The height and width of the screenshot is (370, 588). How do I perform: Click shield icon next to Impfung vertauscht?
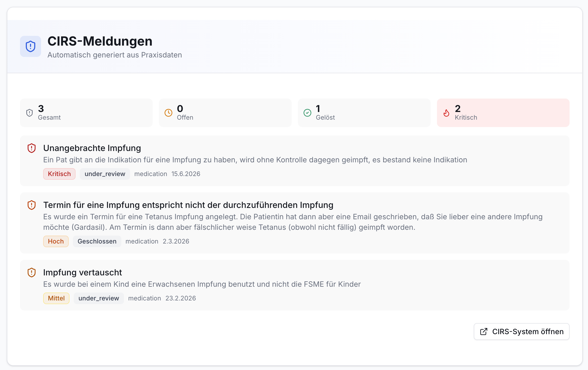[x=32, y=272]
